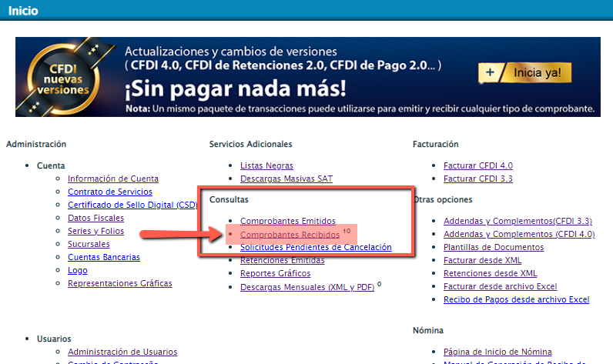Open Descargas Masivas SAT
The height and width of the screenshot is (364, 613).
click(286, 179)
